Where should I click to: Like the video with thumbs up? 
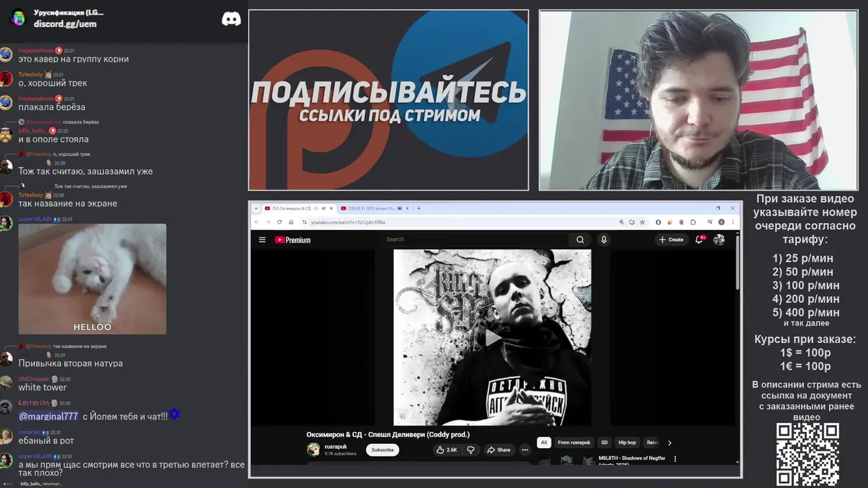coord(447,450)
